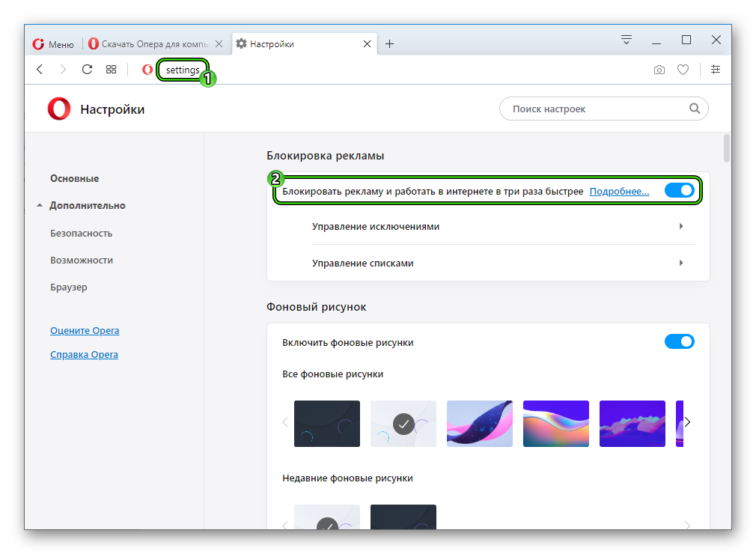Image resolution: width=756 pixels, height=554 pixels.
Task: Show previous wallpapers with left arrow
Action: (x=285, y=422)
